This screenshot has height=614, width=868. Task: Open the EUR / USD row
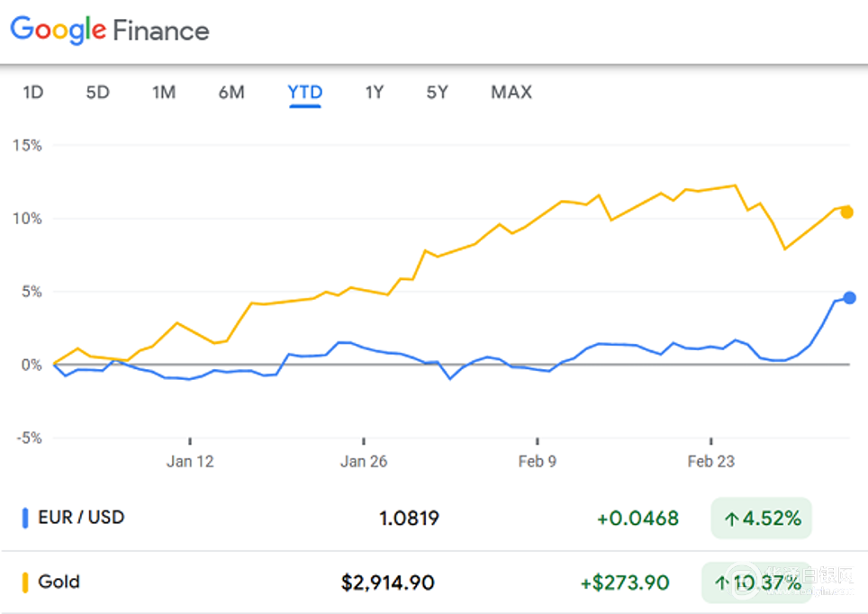point(434,519)
